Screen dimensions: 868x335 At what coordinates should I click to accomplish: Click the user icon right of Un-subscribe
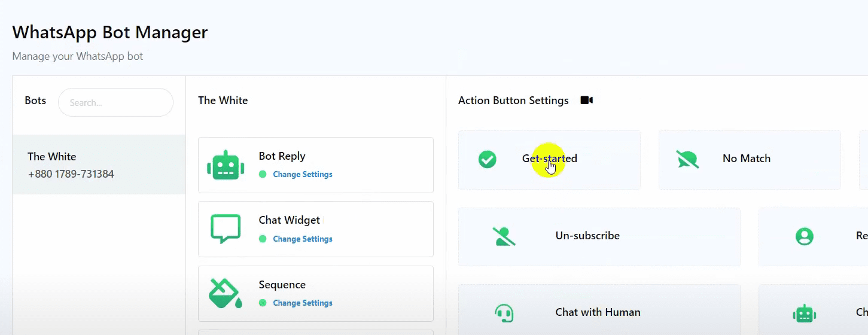pos(805,236)
